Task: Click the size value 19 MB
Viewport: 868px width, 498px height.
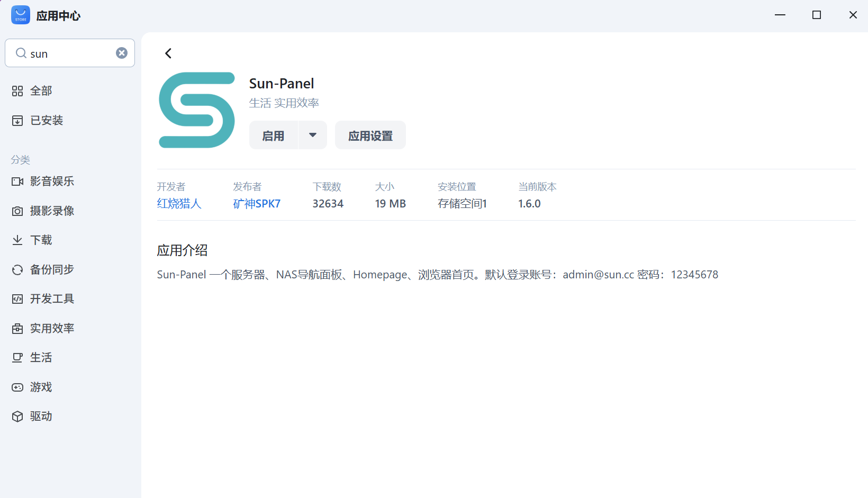Action: 391,204
